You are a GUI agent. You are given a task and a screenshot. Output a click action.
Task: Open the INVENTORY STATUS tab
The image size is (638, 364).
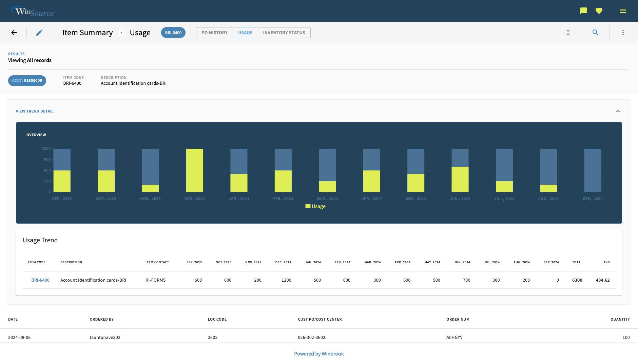pos(284,33)
